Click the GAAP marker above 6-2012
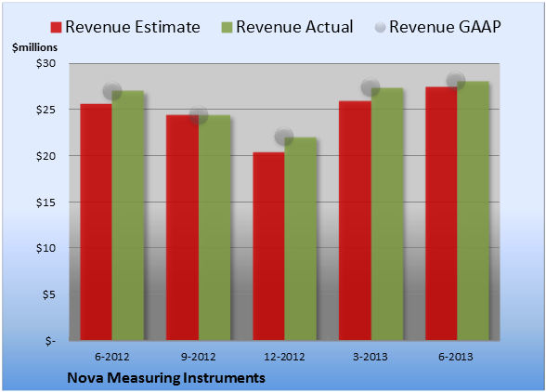The height and width of the screenshot is (392, 546). 112,91
